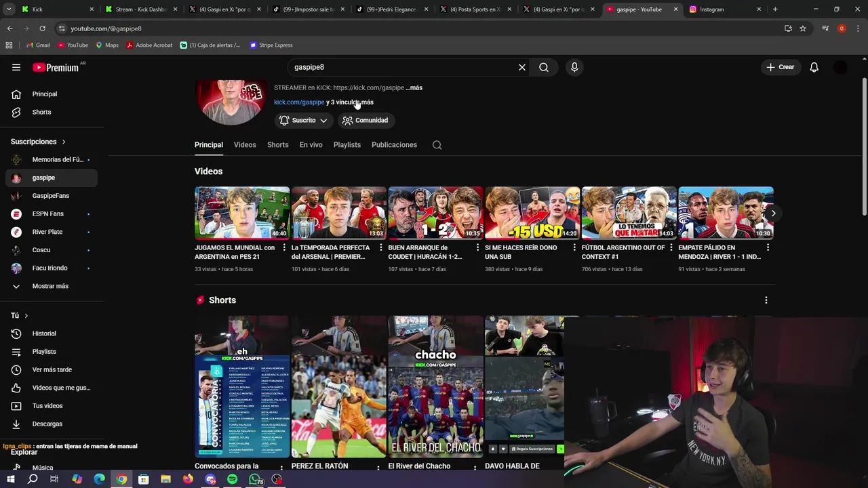Bookmark this page with the star
The image size is (868, 488).
pyautogui.click(x=803, y=28)
